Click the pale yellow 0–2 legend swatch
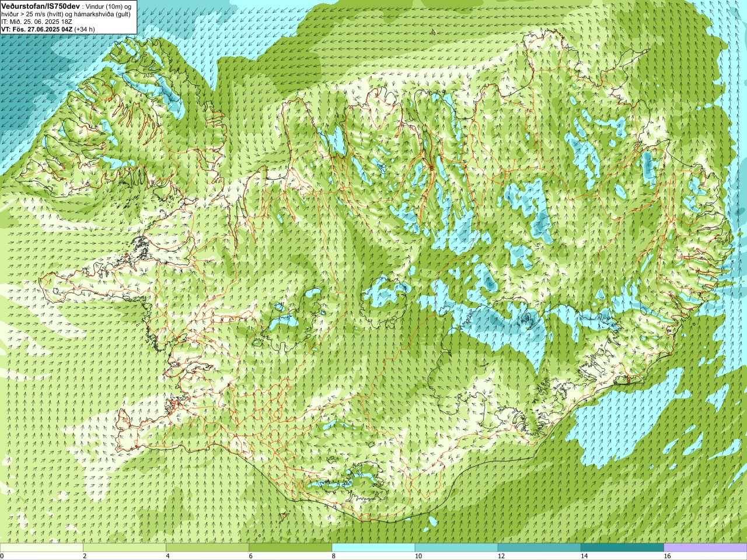This screenshot has width=747, height=560. point(41,548)
